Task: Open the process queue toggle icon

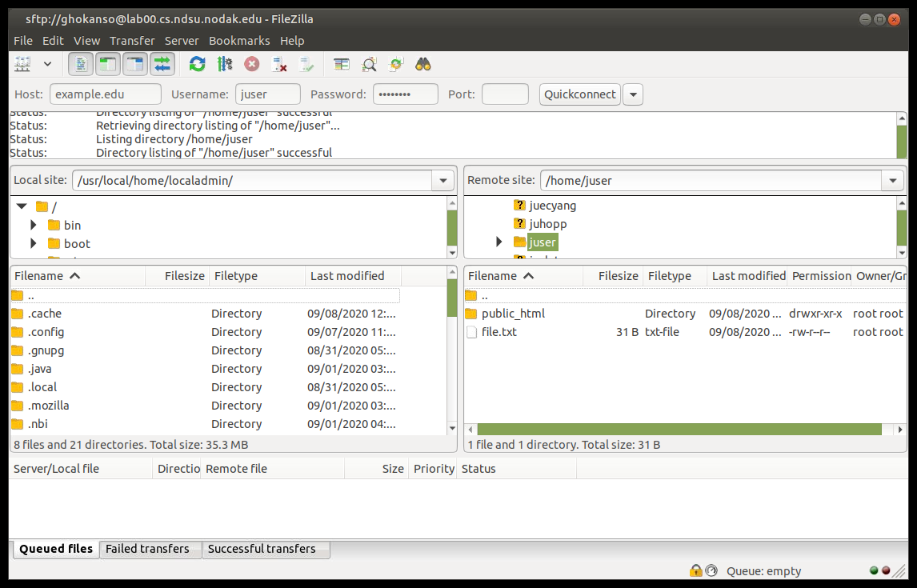Action: 224,64
